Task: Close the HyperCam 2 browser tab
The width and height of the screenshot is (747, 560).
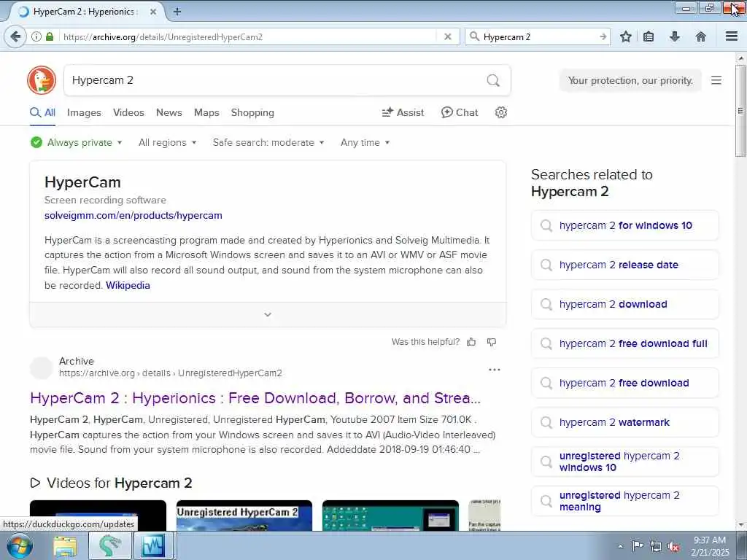Action: [x=153, y=12]
